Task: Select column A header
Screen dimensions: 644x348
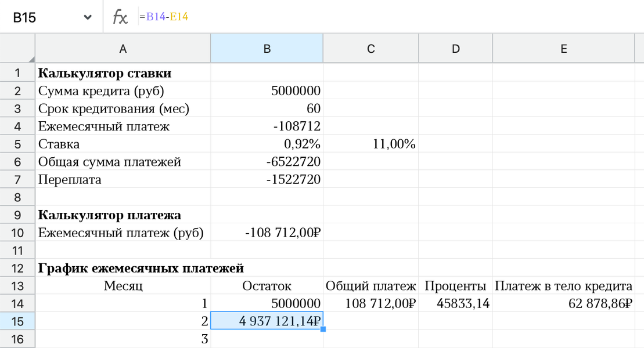Action: pos(123,49)
